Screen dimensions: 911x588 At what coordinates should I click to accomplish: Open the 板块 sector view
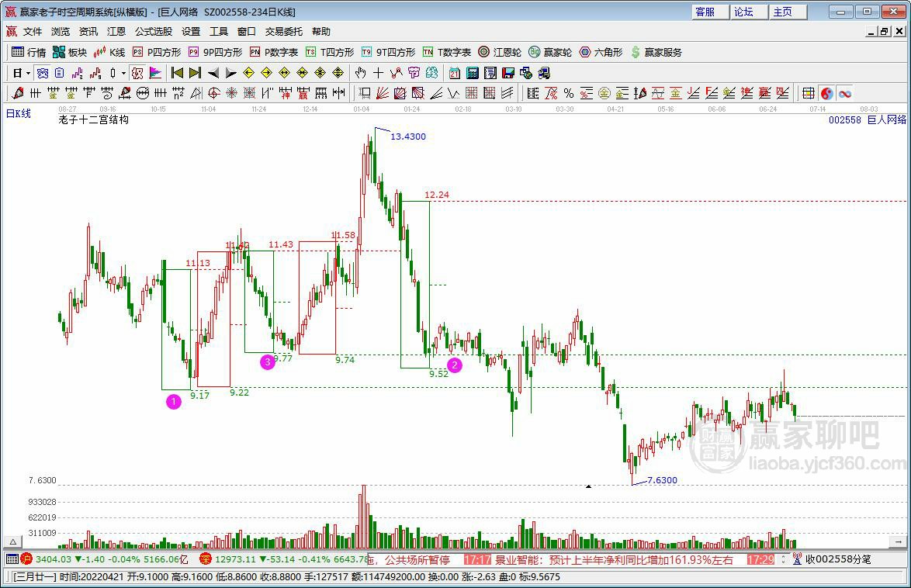[x=69, y=52]
